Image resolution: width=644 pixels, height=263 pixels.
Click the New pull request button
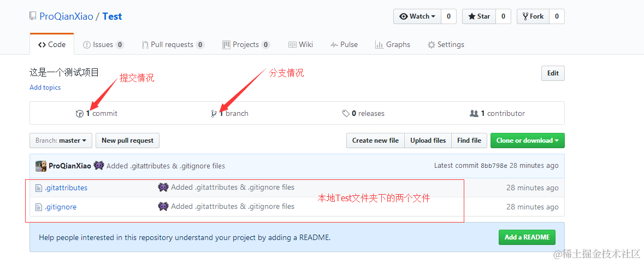[127, 141]
